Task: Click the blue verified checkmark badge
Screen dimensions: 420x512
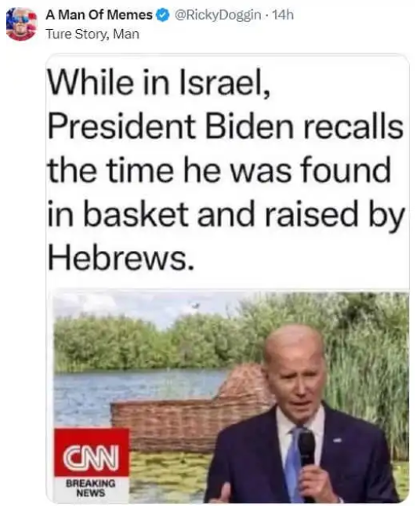Action: click(162, 15)
